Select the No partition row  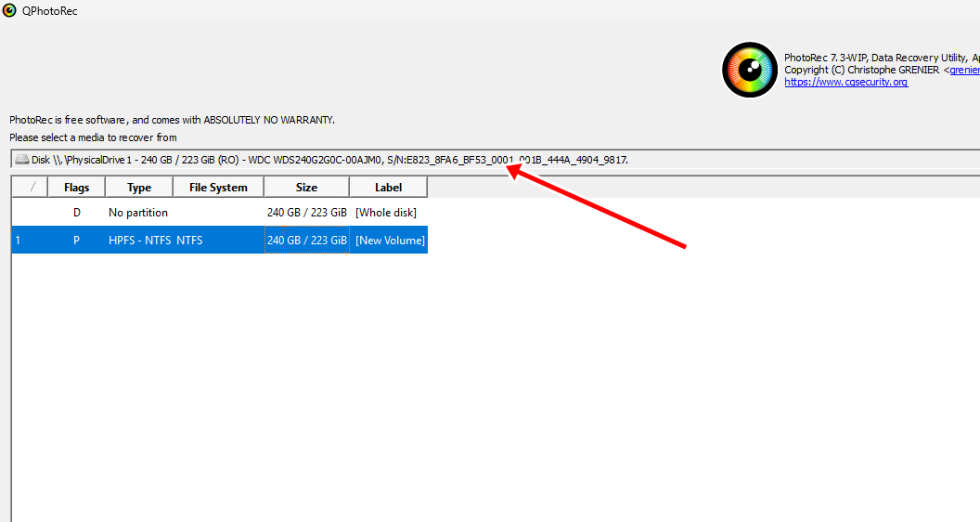[219, 212]
